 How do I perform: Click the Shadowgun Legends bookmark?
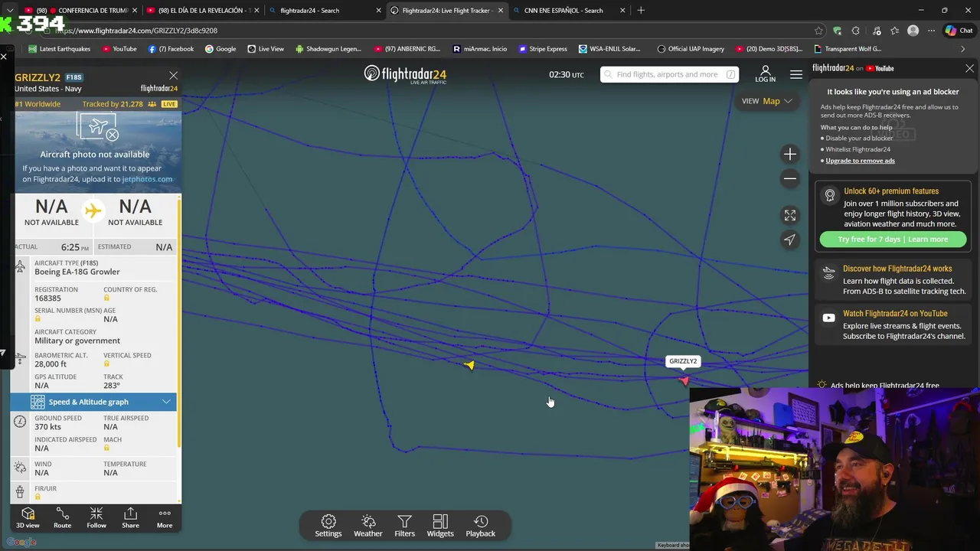[x=328, y=49]
